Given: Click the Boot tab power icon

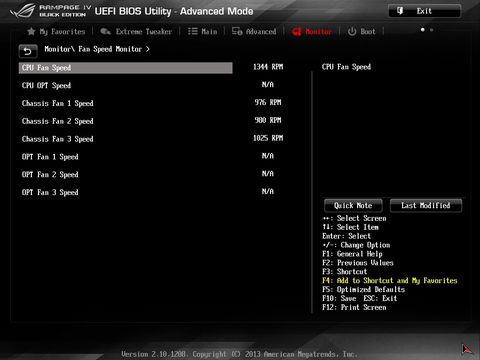Looking at the screenshot, I should click(x=352, y=31).
